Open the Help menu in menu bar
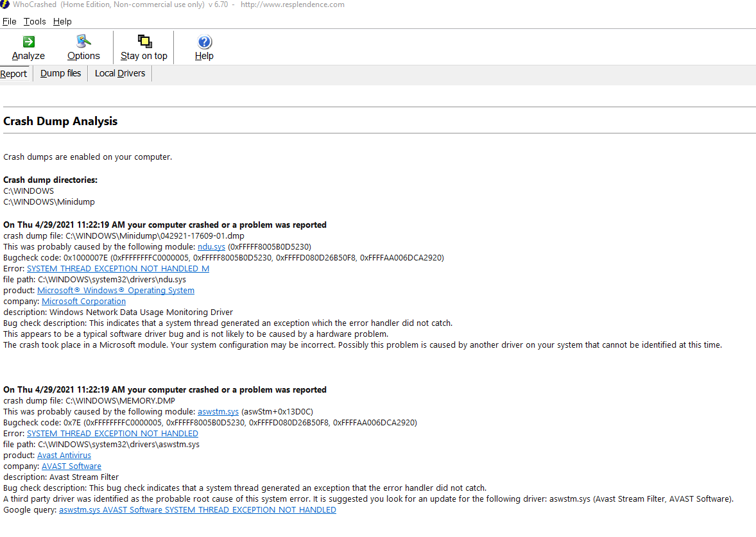 (x=62, y=21)
